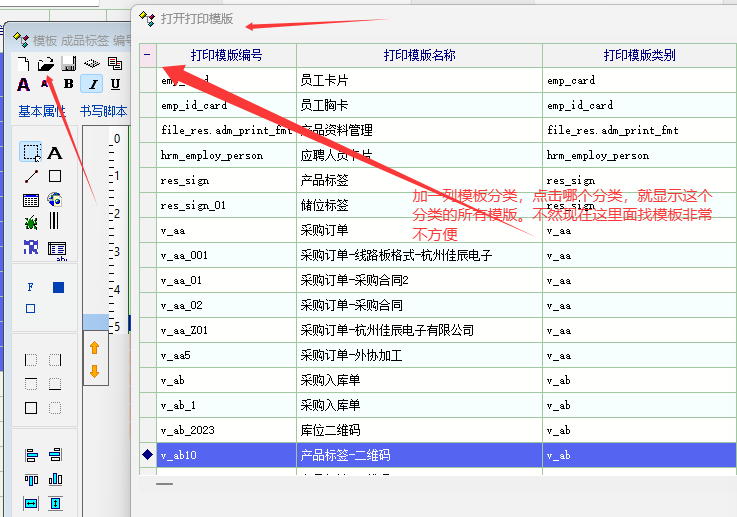The image size is (737, 517).
Task: Select the v_aa_02 template row
Action: click(x=438, y=306)
